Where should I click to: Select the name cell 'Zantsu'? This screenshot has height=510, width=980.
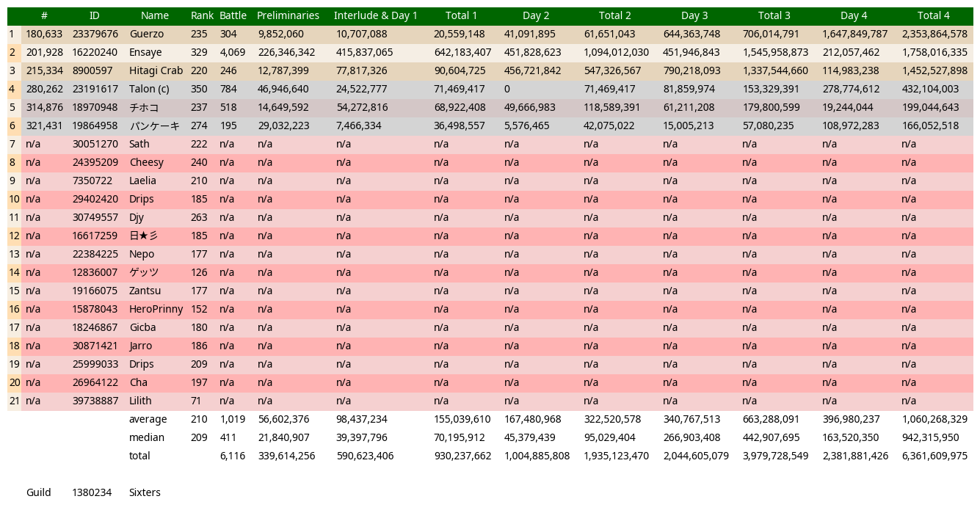(x=145, y=291)
